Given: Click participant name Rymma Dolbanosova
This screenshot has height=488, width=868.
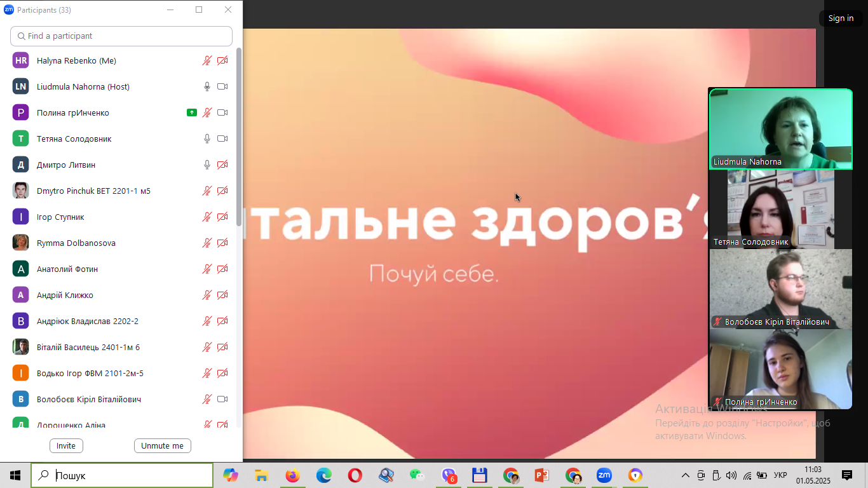Looking at the screenshot, I should pyautogui.click(x=76, y=243).
